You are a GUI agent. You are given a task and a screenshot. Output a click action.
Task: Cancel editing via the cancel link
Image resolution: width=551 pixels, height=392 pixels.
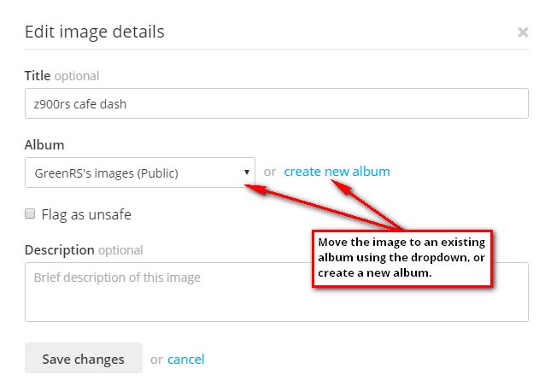(x=185, y=359)
